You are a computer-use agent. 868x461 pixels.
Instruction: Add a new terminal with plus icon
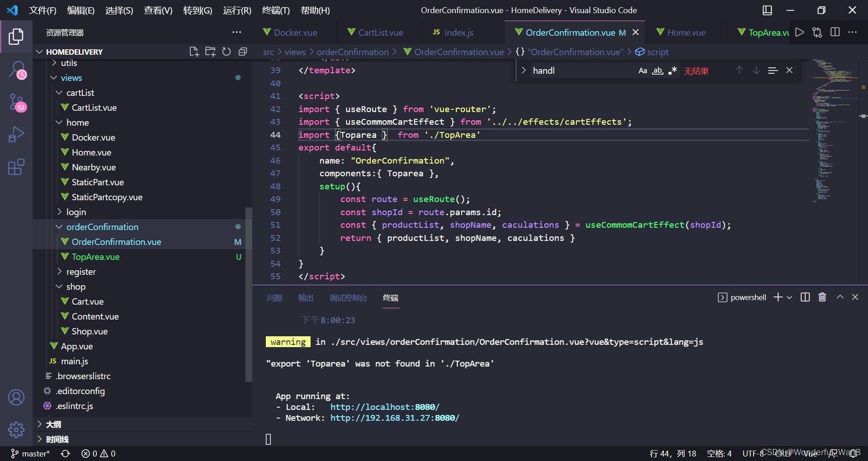[x=778, y=297]
